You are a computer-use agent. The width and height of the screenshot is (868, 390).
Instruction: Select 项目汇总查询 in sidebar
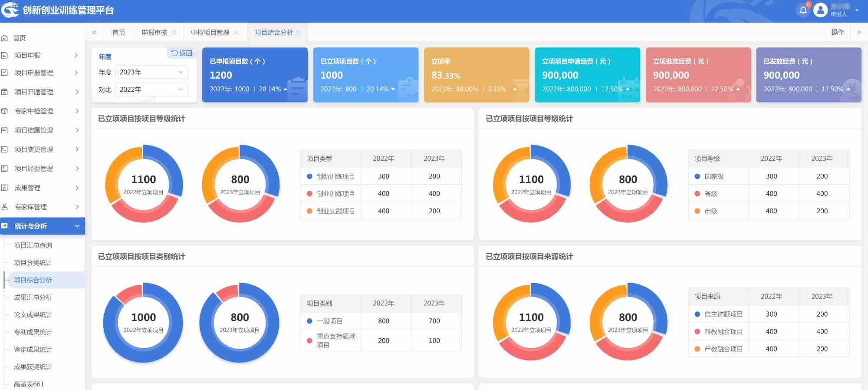[x=33, y=245]
